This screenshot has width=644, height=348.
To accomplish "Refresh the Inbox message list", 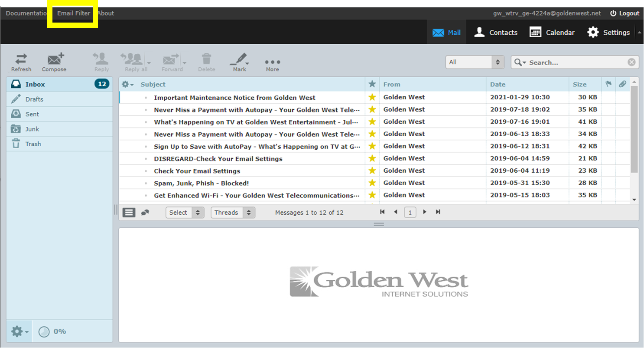I will (21, 62).
